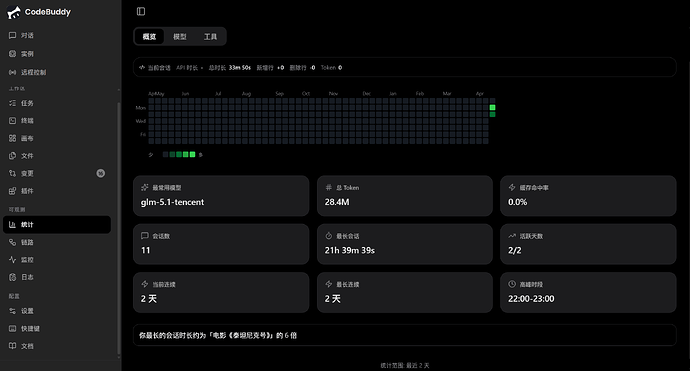Click the 新增行 +0 value
Image resolution: width=690 pixels, height=371 pixels.
click(x=280, y=68)
